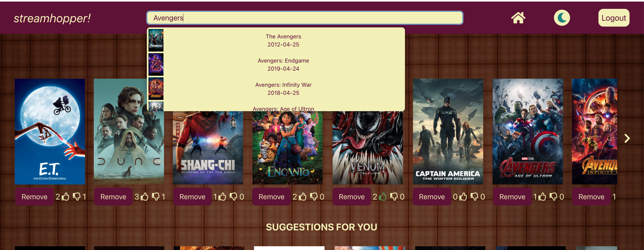Screen dimensions: 644x250
Task: Thumbs down Venom
Action: coord(394,197)
